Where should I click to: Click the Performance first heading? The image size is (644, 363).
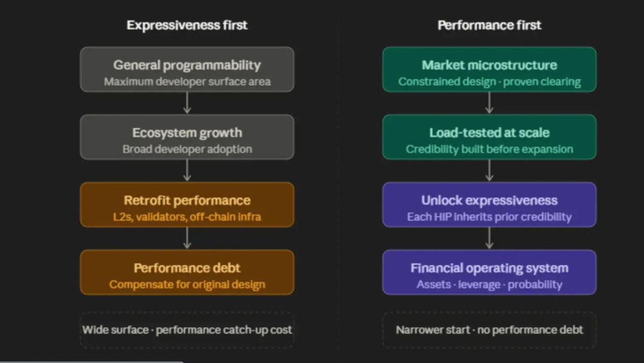click(x=489, y=25)
